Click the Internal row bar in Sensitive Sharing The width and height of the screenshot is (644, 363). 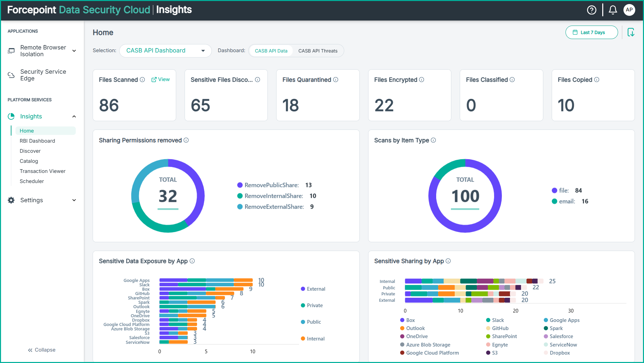(474, 281)
